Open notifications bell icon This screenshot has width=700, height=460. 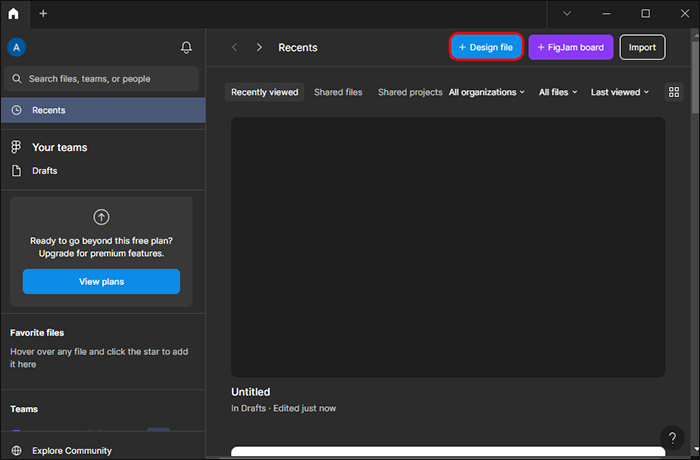[x=186, y=48]
